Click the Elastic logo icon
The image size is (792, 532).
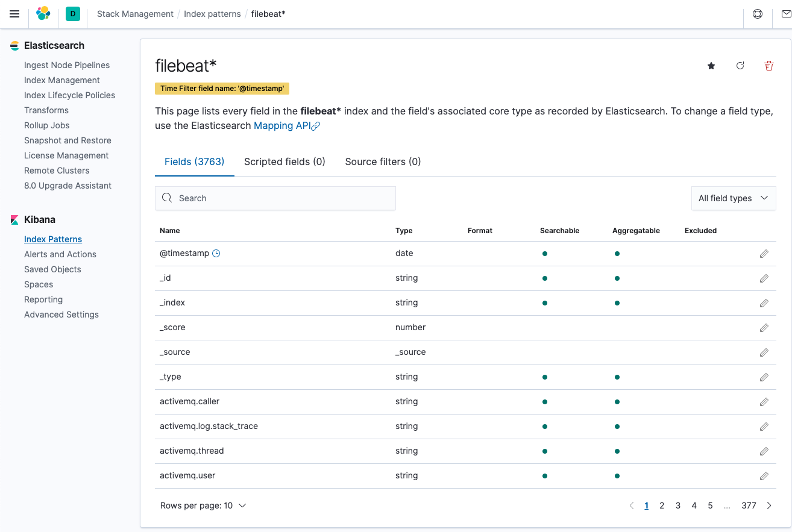coord(43,14)
